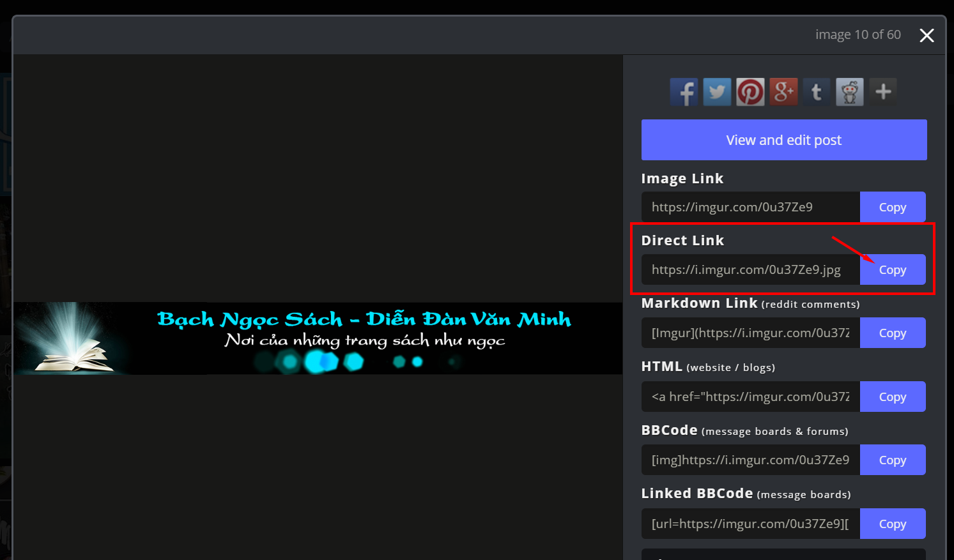Copy the Linked BBCode

coord(892,524)
